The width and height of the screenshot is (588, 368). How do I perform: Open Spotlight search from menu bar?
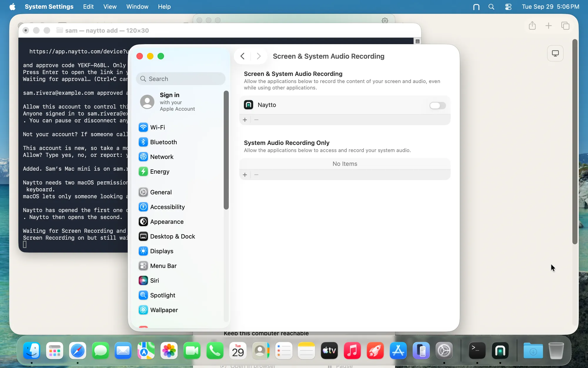point(491,7)
